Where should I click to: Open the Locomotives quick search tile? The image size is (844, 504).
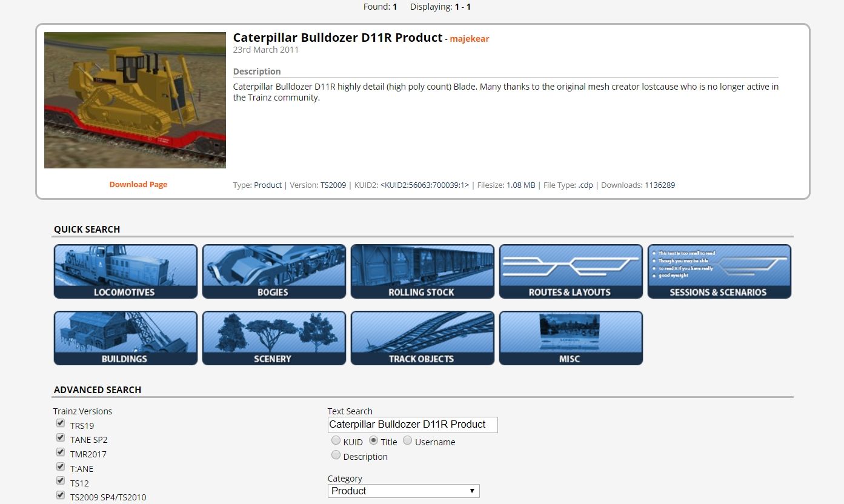pyautogui.click(x=125, y=271)
